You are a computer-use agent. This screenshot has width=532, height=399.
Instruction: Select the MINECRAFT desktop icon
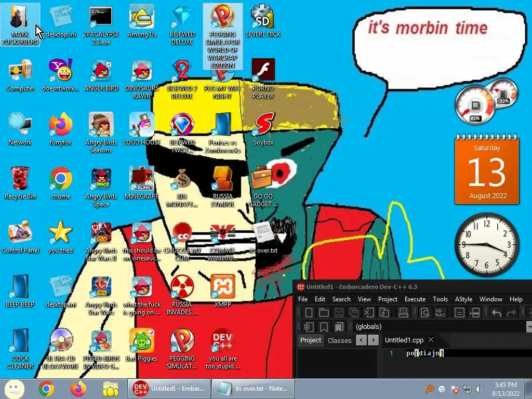click(x=141, y=184)
